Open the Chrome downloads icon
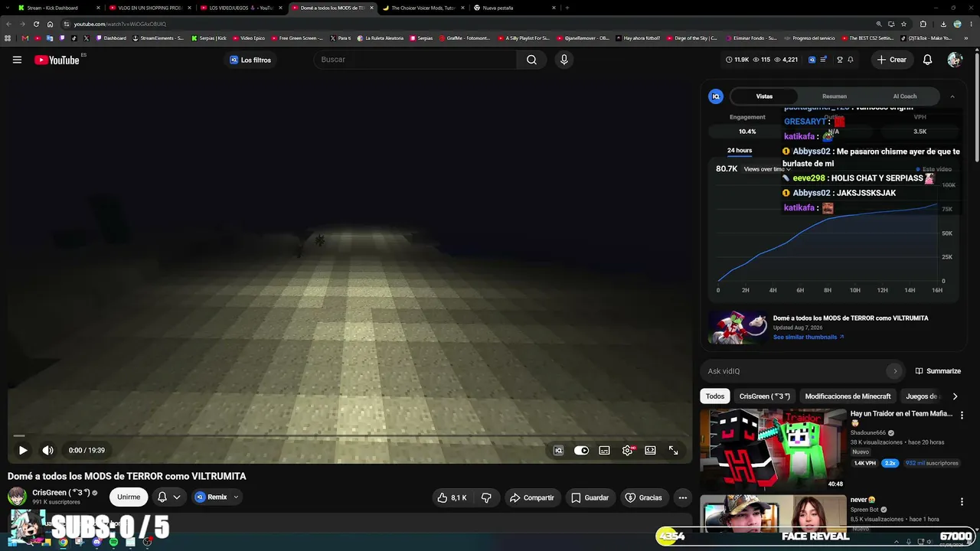980x551 pixels. [942, 24]
